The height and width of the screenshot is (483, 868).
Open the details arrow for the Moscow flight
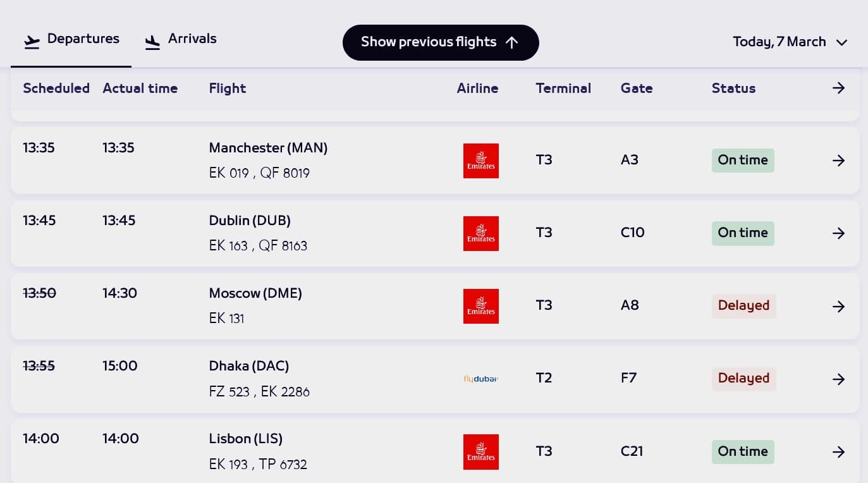pyautogui.click(x=838, y=306)
